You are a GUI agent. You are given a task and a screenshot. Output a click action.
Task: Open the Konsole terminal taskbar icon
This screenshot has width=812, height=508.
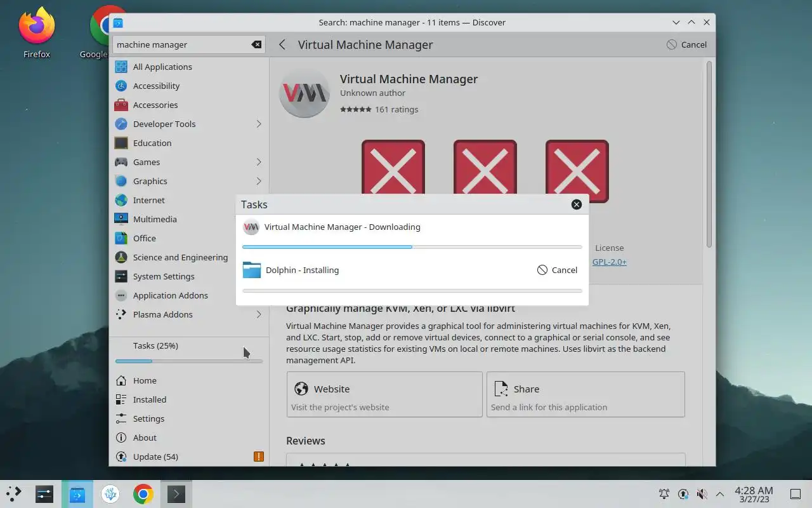point(176,494)
